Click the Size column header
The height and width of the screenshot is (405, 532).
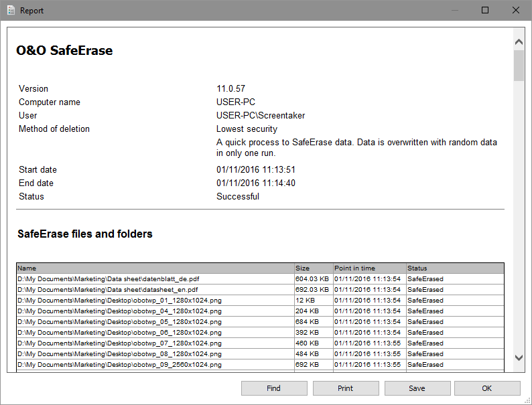pyautogui.click(x=314, y=268)
